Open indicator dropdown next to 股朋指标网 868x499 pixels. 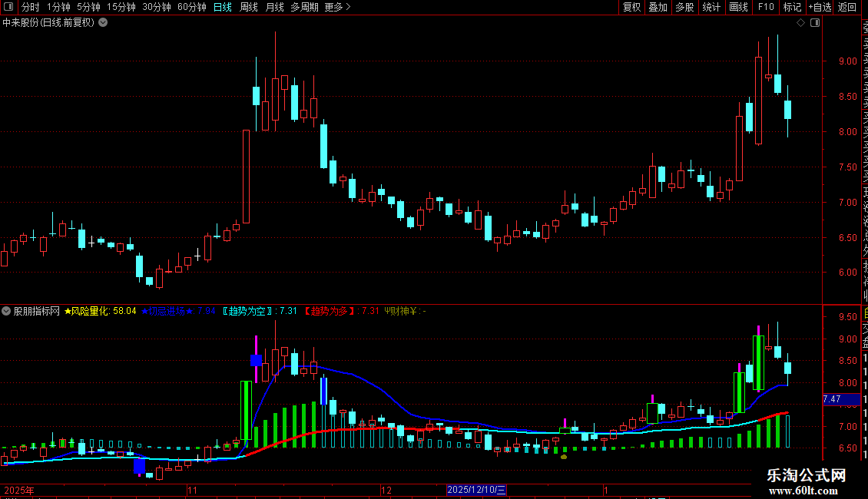click(6, 311)
